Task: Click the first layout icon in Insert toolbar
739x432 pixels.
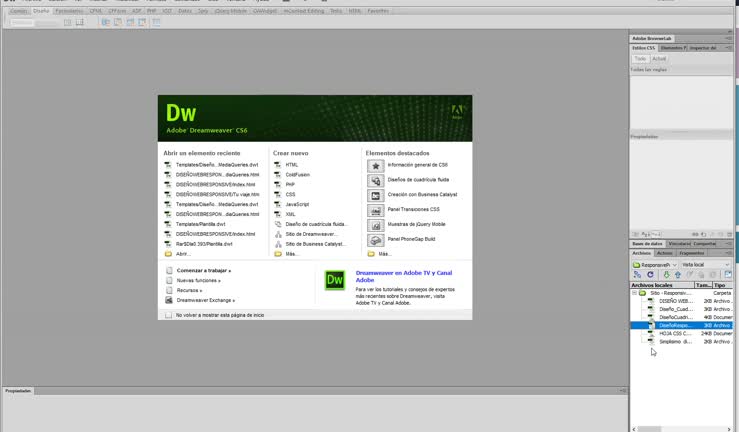Action: point(67,22)
